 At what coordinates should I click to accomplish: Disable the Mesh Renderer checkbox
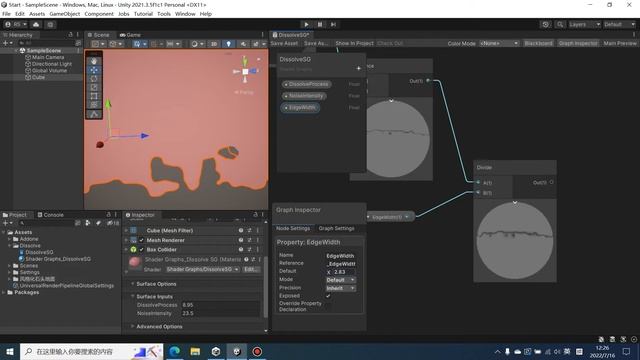142,240
